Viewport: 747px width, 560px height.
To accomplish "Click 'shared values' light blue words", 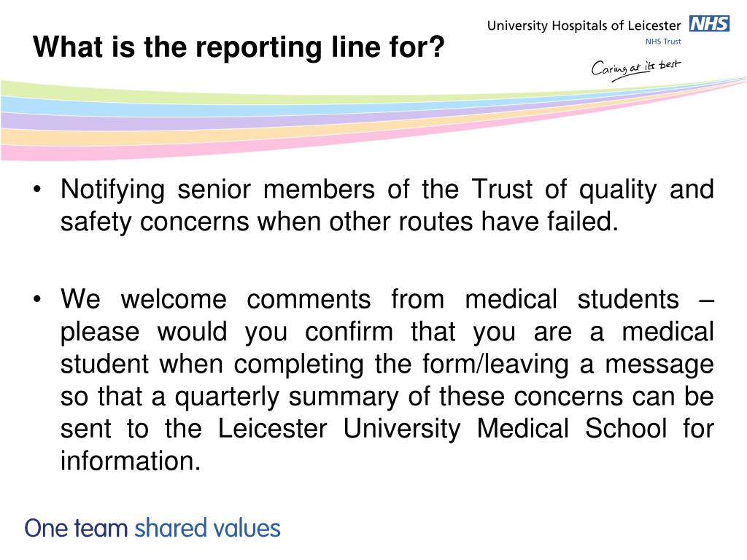I will (208, 528).
